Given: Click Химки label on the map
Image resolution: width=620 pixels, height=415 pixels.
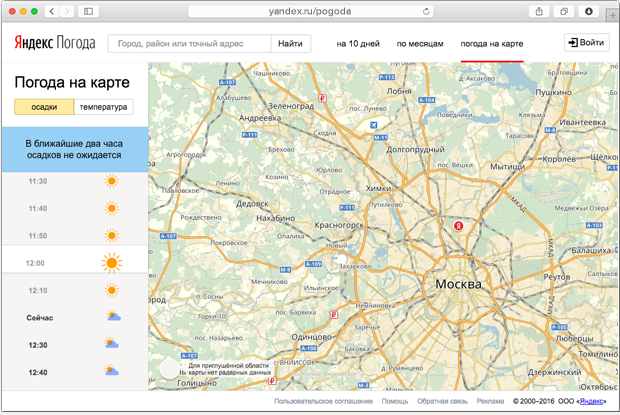Looking at the screenshot, I should coord(378,188).
